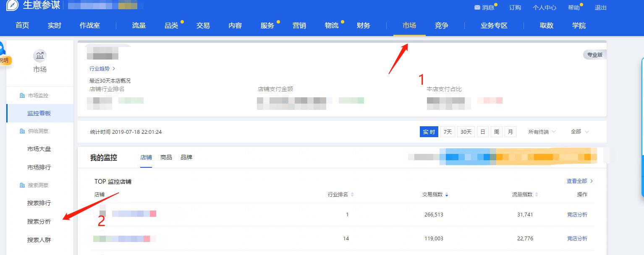Open the 竞争 menu in the top navigation
This screenshot has width=644, height=255.
441,25
